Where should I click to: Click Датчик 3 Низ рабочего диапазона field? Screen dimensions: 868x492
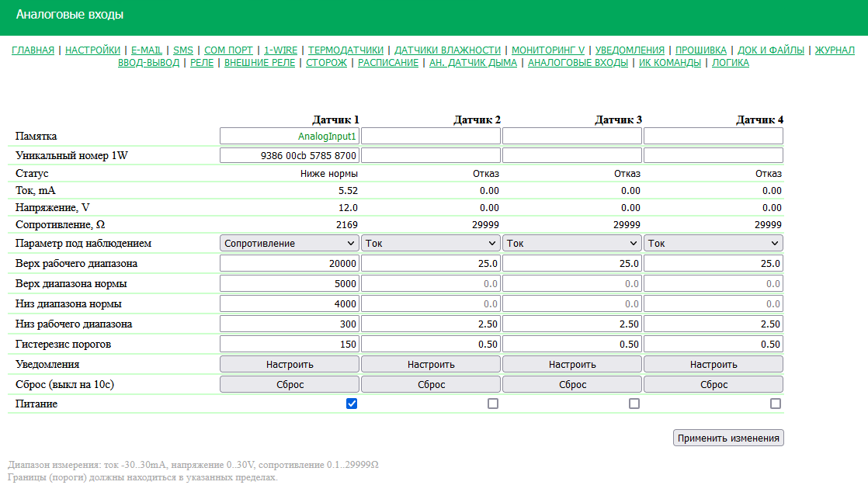(x=572, y=324)
